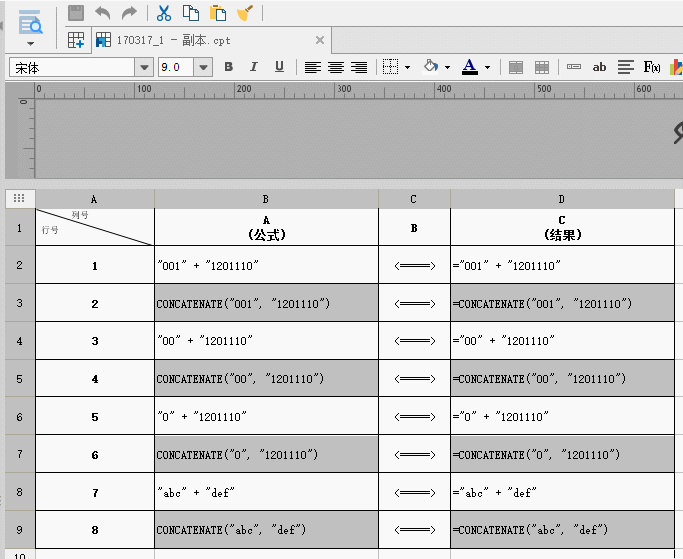Click the 9.0 font size field
Image resolution: width=683 pixels, height=559 pixels.
point(176,68)
